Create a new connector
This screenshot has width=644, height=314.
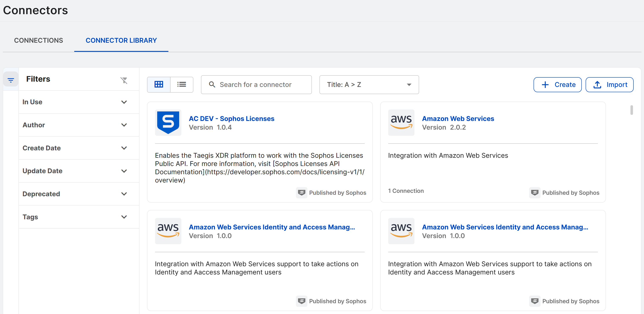pyautogui.click(x=557, y=84)
